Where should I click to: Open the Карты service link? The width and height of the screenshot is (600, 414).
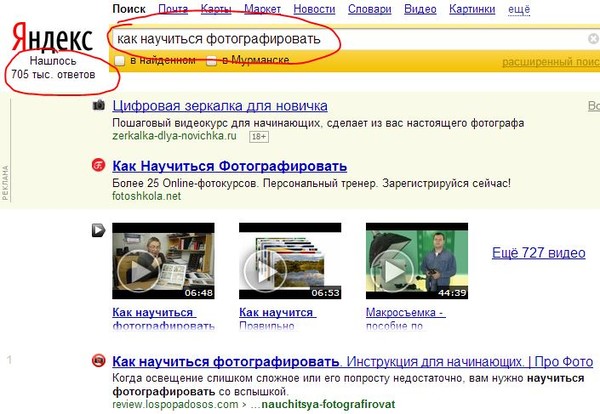point(216,9)
